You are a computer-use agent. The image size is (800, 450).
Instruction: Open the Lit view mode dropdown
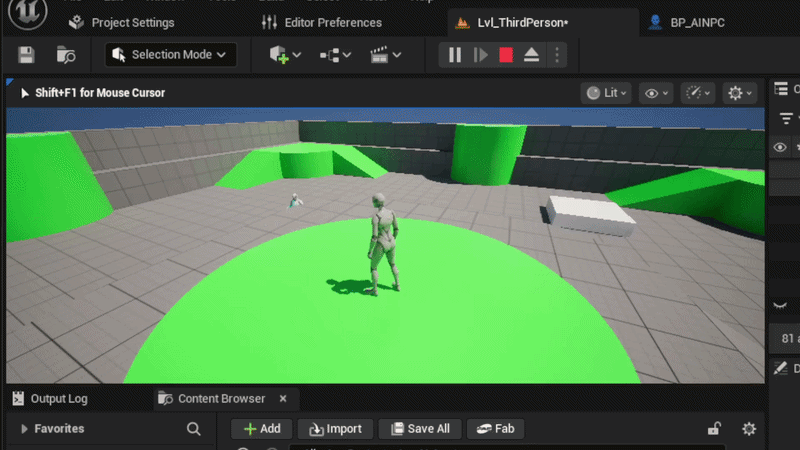[x=606, y=93]
